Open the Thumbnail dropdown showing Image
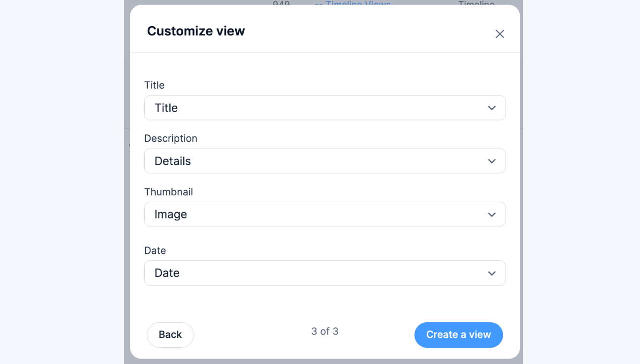The image size is (640, 364). point(325,214)
